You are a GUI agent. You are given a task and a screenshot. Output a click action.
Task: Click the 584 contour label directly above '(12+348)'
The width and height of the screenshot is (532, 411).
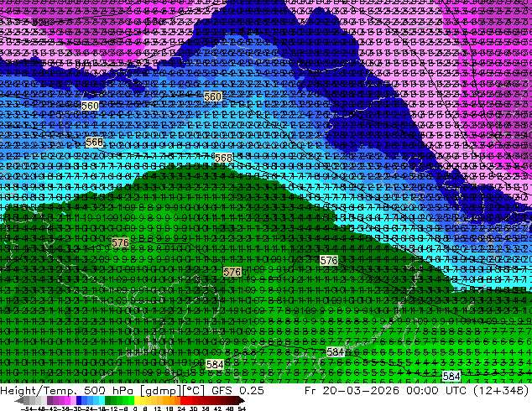tap(451, 376)
